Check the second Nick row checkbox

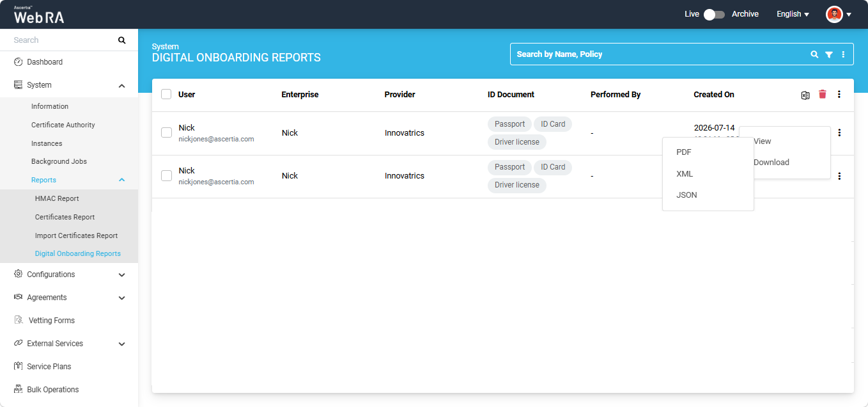click(166, 175)
